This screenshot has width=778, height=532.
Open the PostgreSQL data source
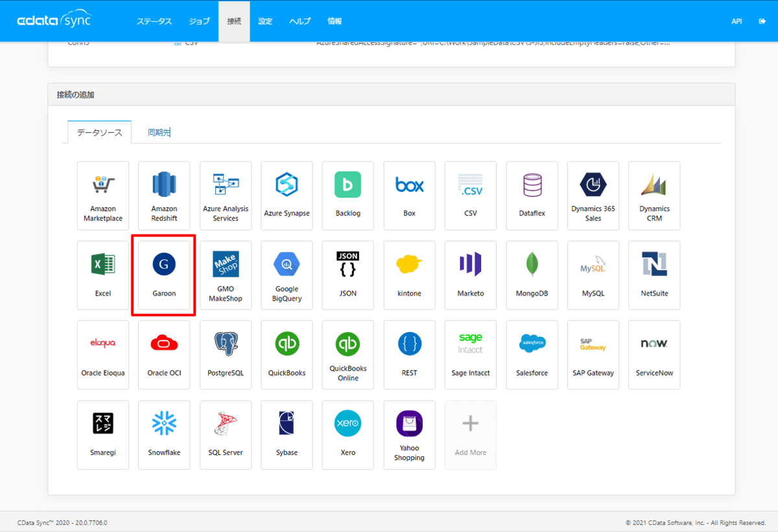click(x=226, y=355)
